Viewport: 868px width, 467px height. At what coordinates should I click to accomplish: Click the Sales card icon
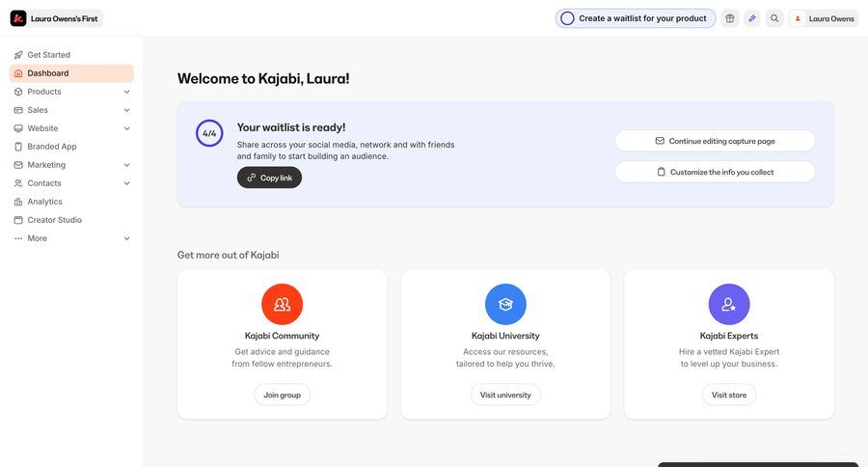(18, 110)
